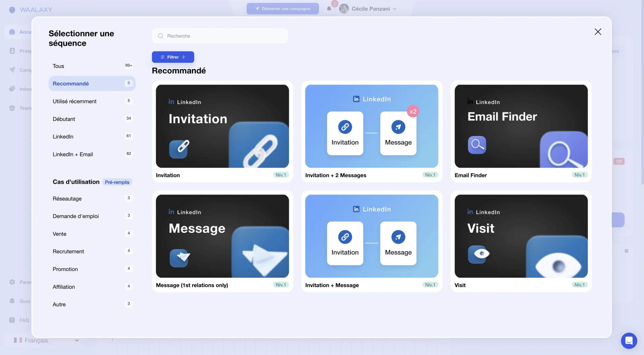Click the Pré-remplis tag
This screenshot has width=644, height=355.
117,182
